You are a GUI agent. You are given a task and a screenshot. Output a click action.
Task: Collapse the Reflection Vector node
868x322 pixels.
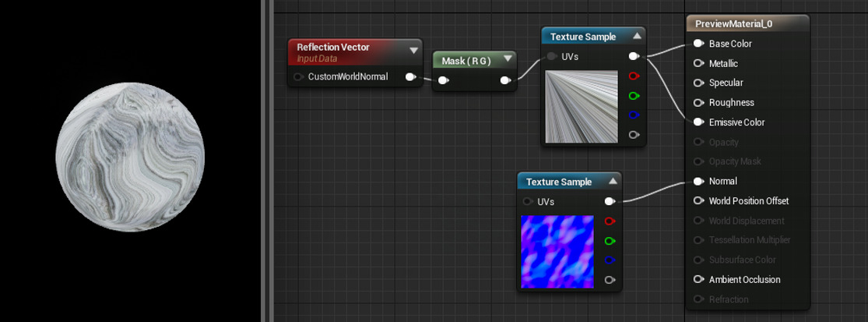point(413,51)
